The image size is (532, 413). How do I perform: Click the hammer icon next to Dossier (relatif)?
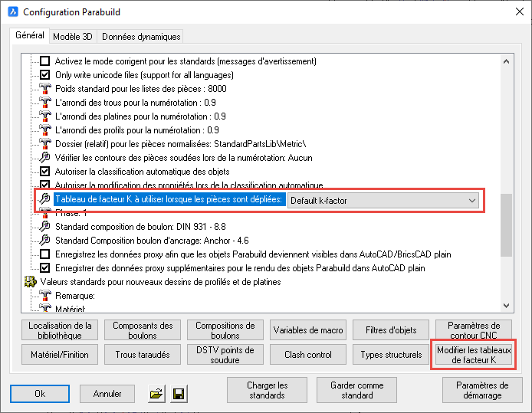[x=44, y=144]
